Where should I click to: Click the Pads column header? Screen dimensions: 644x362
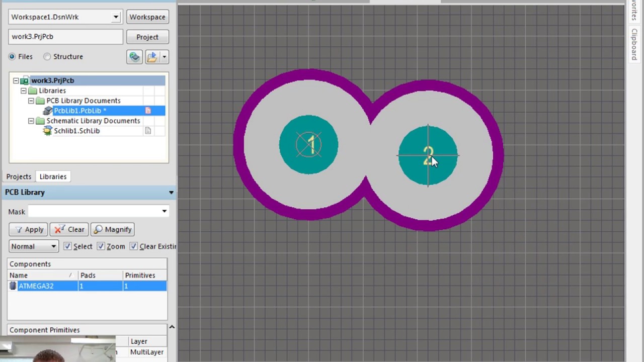click(101, 275)
